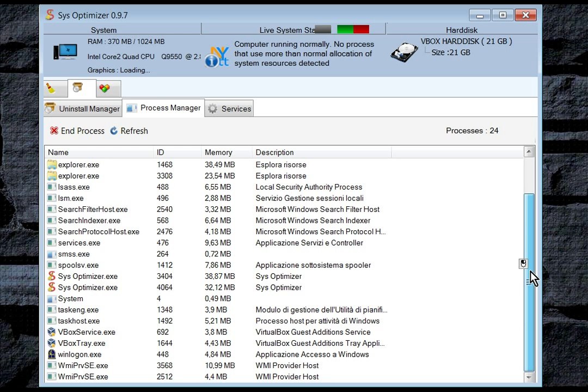Click scrollbar up arrow in process list
Image resolution: width=588 pixels, height=392 pixels.
[529, 151]
